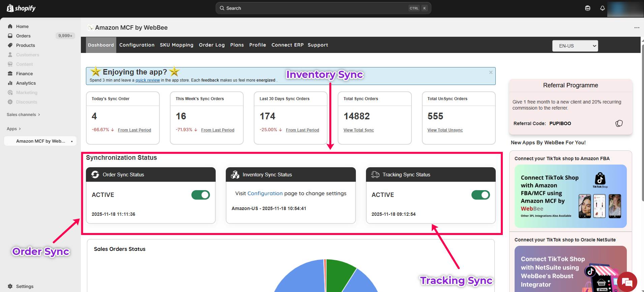Open the Shopify Sidekick icon in top bar
This screenshot has width=644, height=292.
tap(588, 8)
